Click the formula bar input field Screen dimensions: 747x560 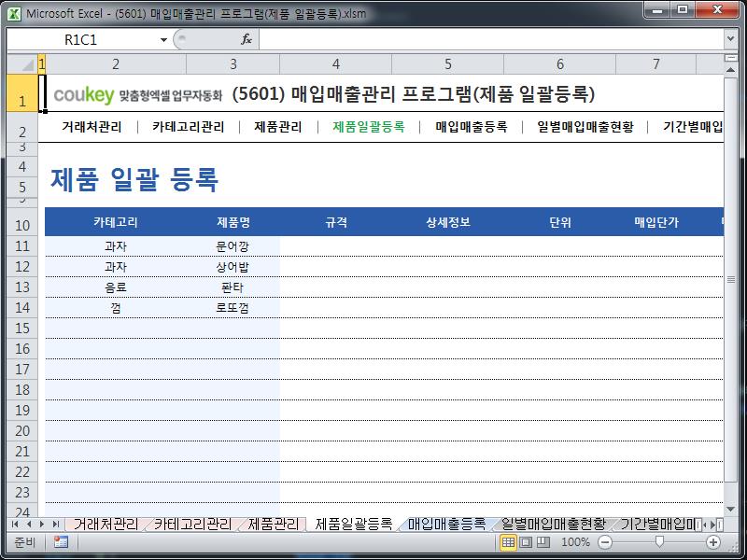491,39
